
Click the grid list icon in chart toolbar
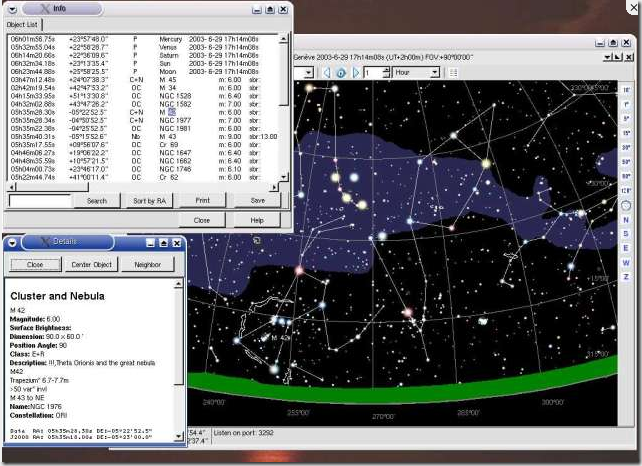(x=453, y=72)
